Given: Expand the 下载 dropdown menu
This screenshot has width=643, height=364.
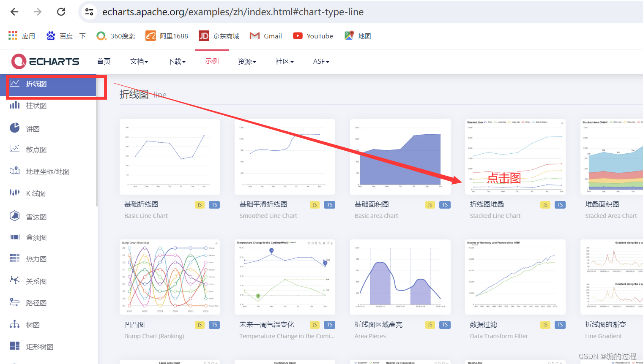Looking at the screenshot, I should pos(177,62).
